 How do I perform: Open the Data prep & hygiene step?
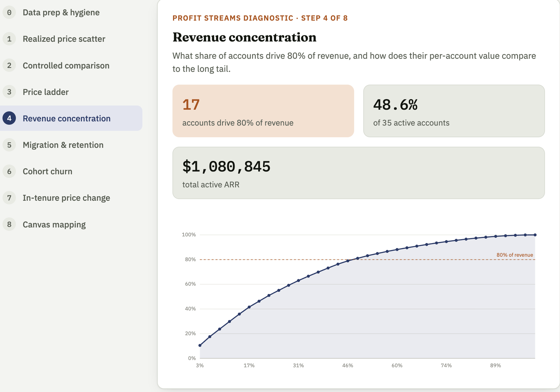tap(61, 12)
